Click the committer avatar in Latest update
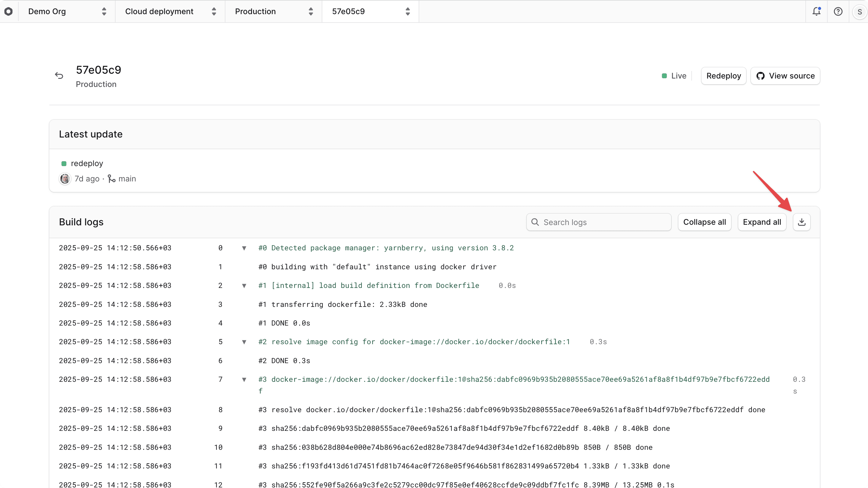The width and height of the screenshot is (868, 488). click(64, 178)
